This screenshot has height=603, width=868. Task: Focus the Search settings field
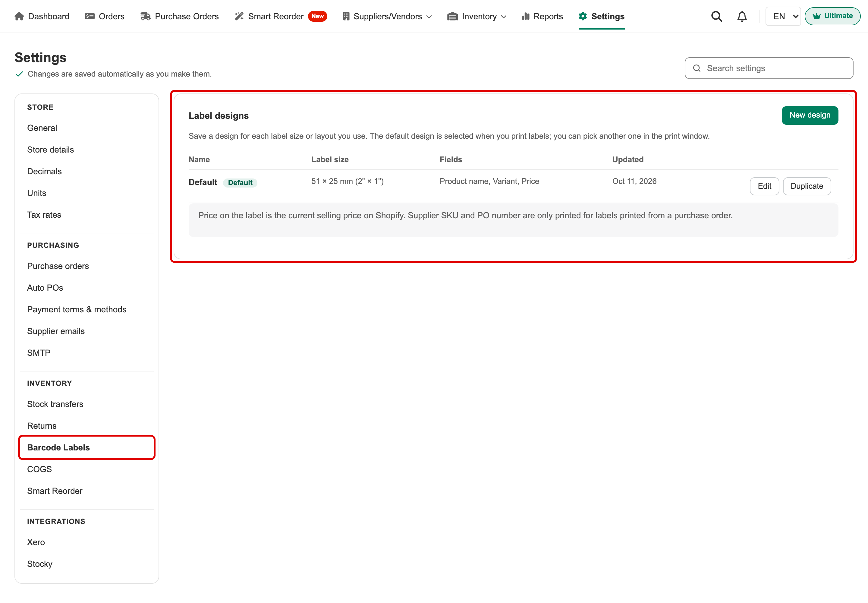(769, 68)
